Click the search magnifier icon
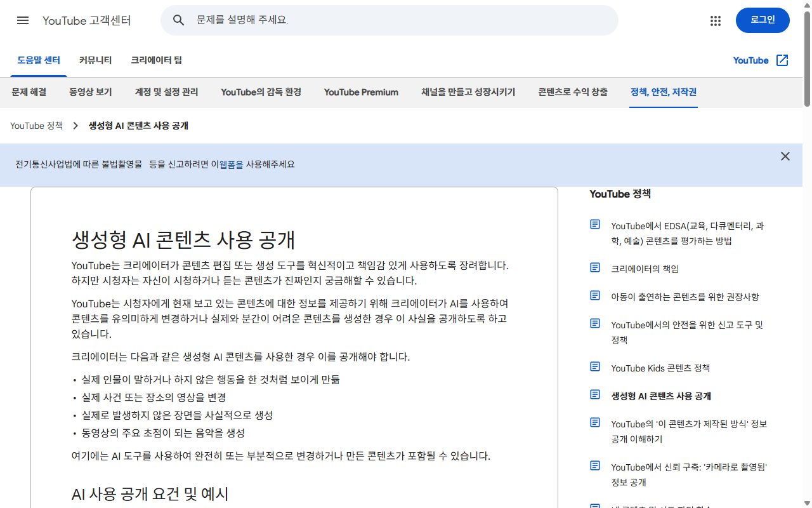The height and width of the screenshot is (508, 812). pyautogui.click(x=179, y=20)
